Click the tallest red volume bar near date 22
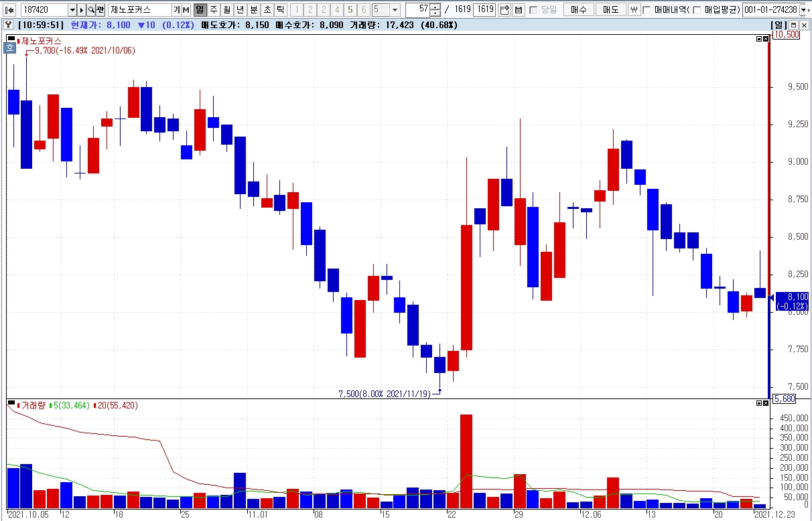812x521 pixels. [466, 461]
